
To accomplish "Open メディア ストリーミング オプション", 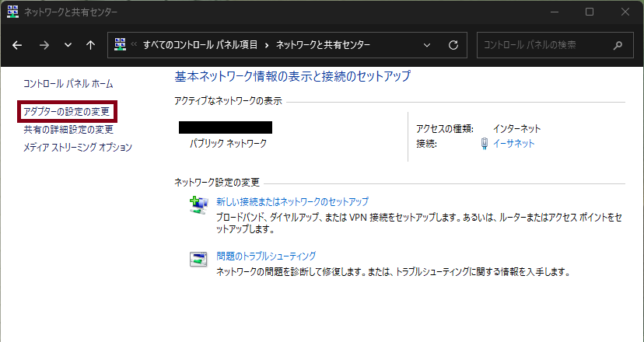I will (x=78, y=147).
